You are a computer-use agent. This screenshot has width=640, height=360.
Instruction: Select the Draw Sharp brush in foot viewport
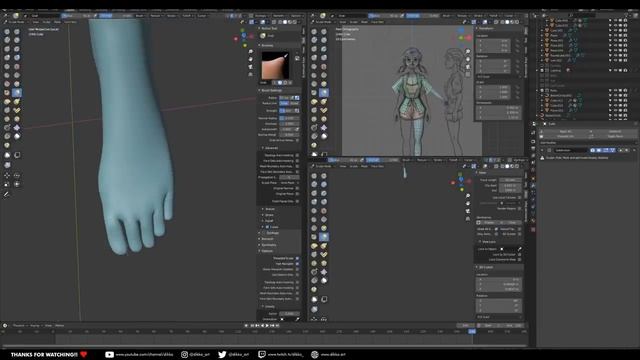17,31
